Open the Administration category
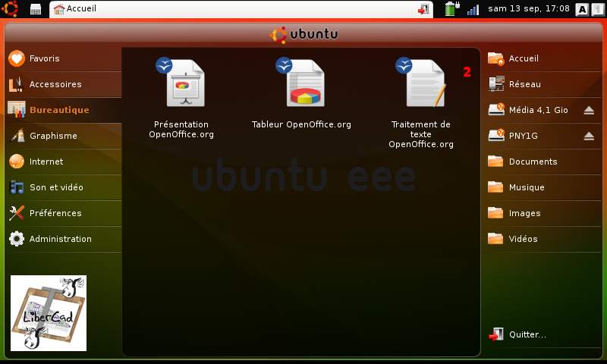The width and height of the screenshot is (607, 364). 64,239
